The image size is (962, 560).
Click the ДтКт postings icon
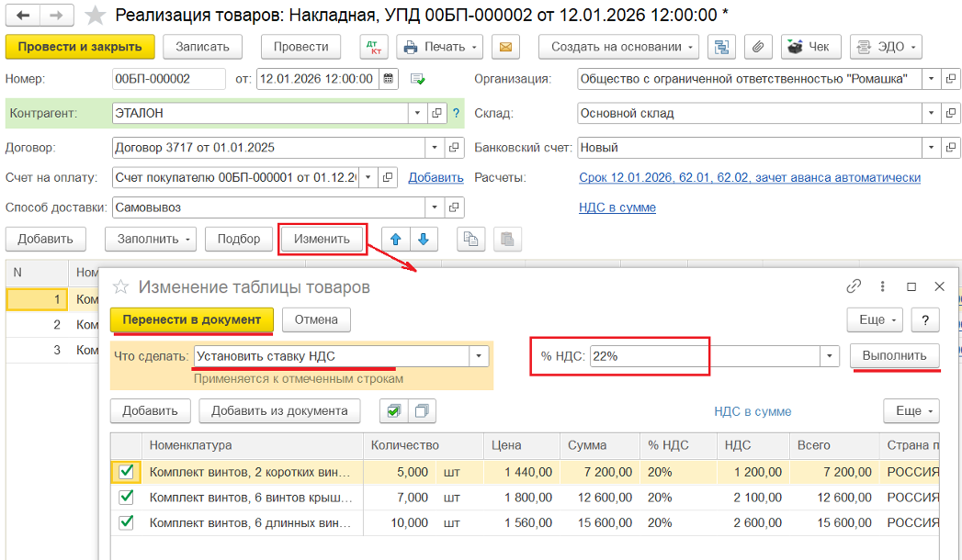(374, 47)
